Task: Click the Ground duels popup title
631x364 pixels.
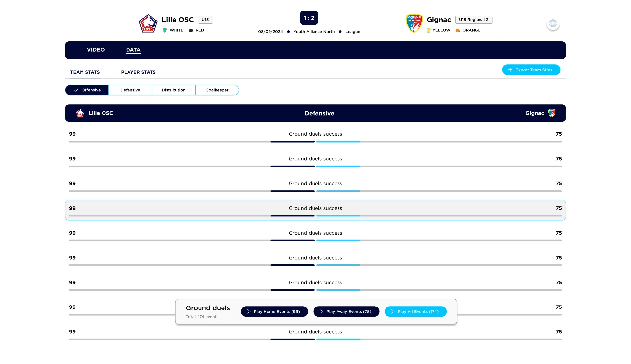Action: tap(208, 308)
